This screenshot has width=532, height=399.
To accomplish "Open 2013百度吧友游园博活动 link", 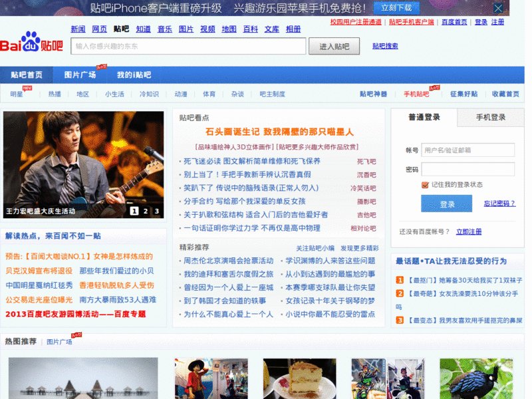I will point(75,314).
